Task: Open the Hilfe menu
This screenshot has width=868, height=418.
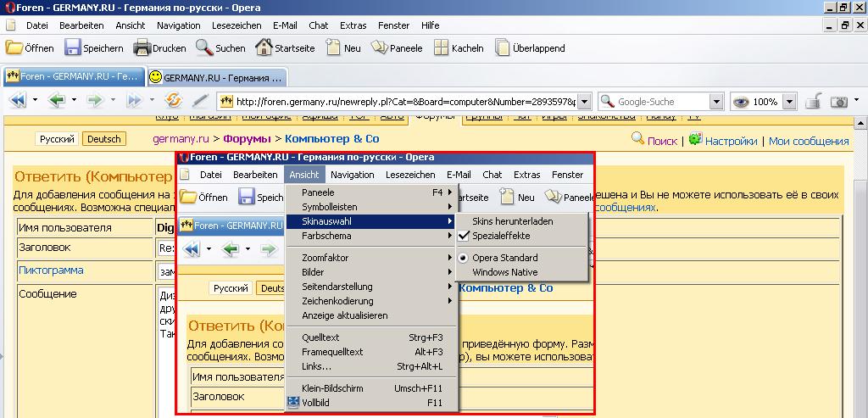Action: (430, 25)
